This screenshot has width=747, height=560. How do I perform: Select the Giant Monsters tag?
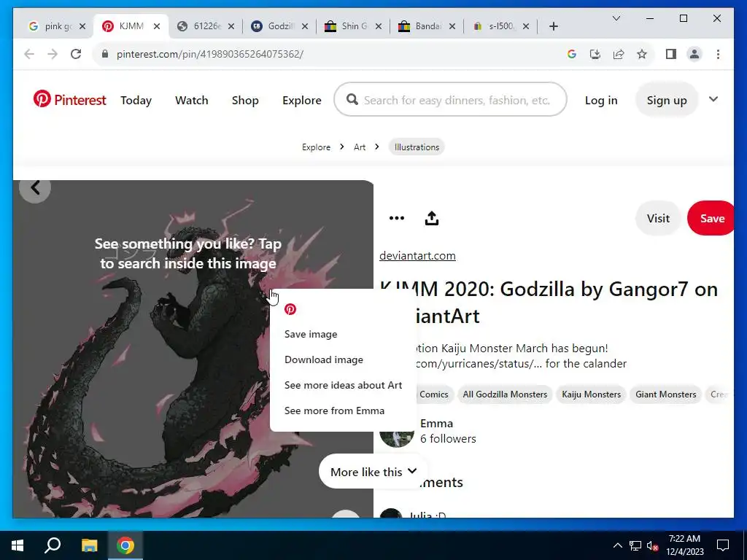(665, 394)
